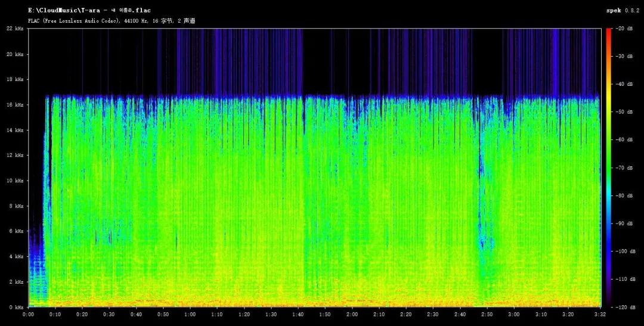
Task: Click the FLAC codec info line
Action: tap(112, 20)
